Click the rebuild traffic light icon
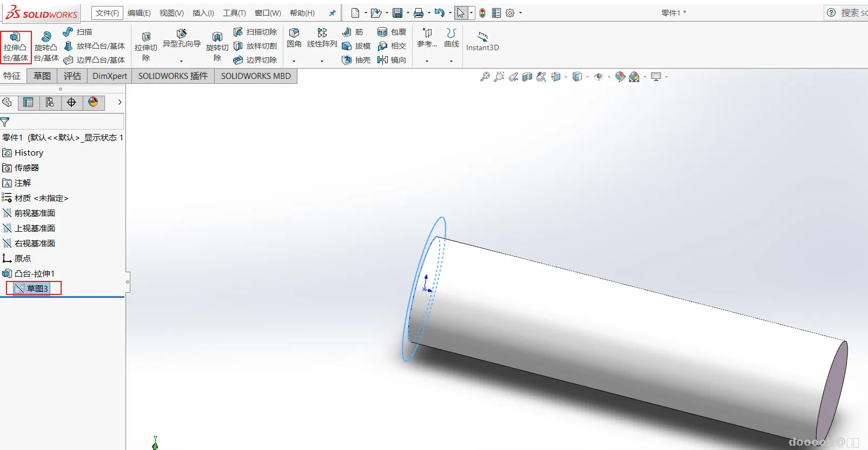 tap(482, 13)
